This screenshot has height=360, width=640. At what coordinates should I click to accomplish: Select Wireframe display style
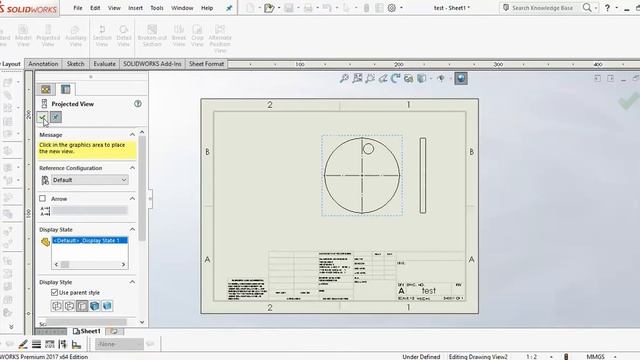[57, 306]
